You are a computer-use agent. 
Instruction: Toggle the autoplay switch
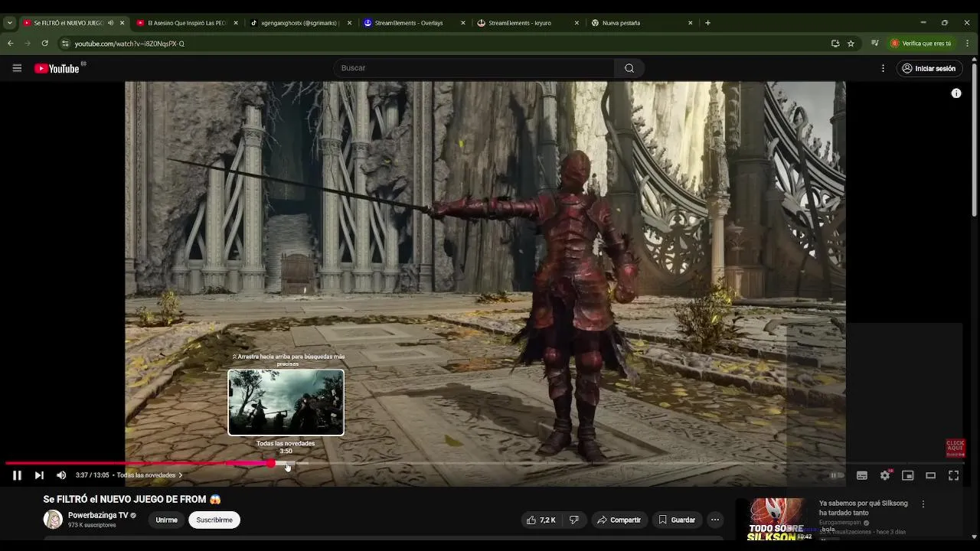pos(837,475)
